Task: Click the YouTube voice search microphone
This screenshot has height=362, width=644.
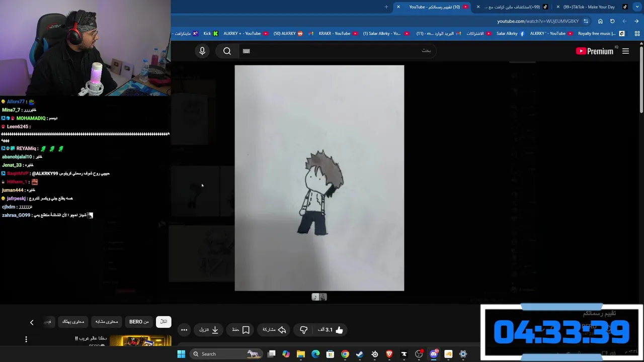Action: coord(202,51)
